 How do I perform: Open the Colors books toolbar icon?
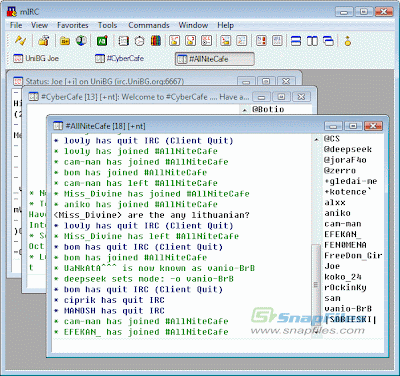[x=156, y=41]
